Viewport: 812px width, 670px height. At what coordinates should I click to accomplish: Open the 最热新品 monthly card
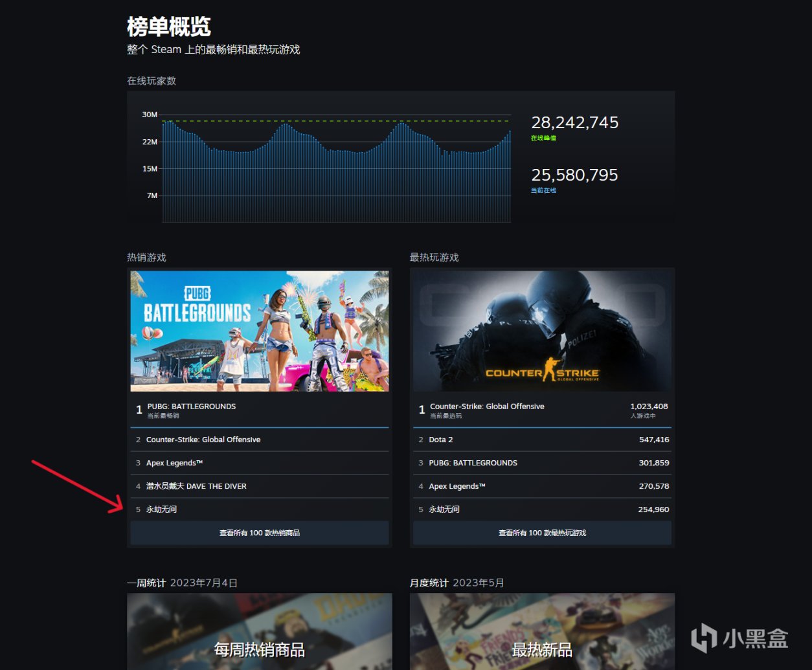pos(542,631)
